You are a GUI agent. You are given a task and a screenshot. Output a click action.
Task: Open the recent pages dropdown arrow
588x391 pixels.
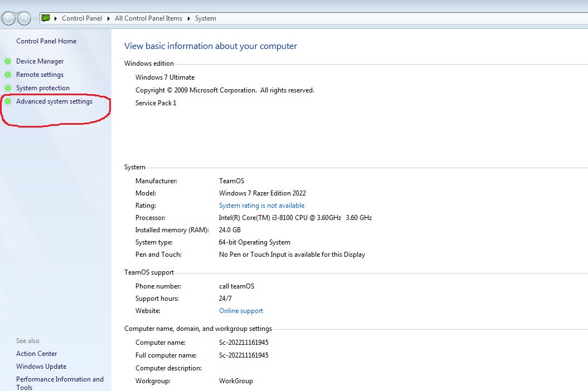(35, 18)
